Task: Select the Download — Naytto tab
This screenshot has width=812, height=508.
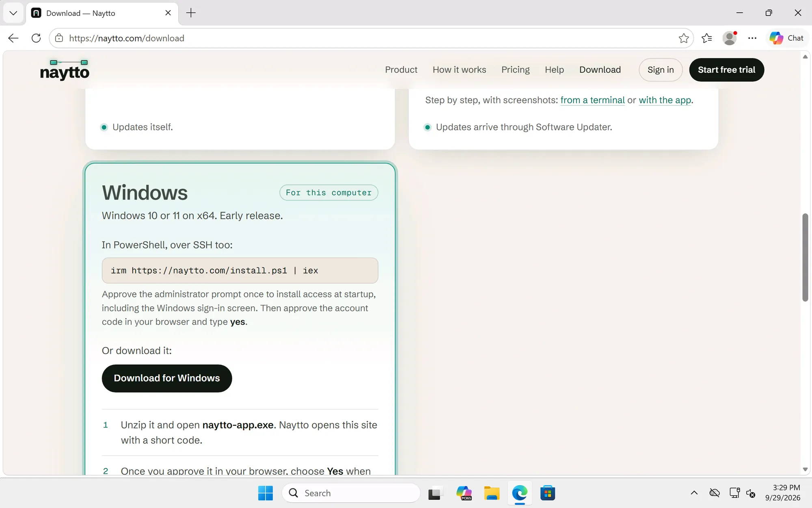Action: click(x=102, y=13)
